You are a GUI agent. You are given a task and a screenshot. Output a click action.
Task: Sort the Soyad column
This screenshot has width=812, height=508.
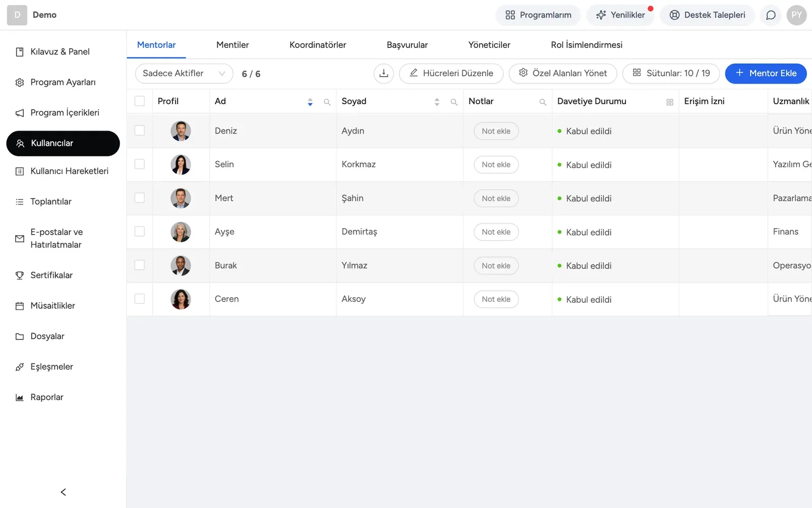(x=437, y=102)
